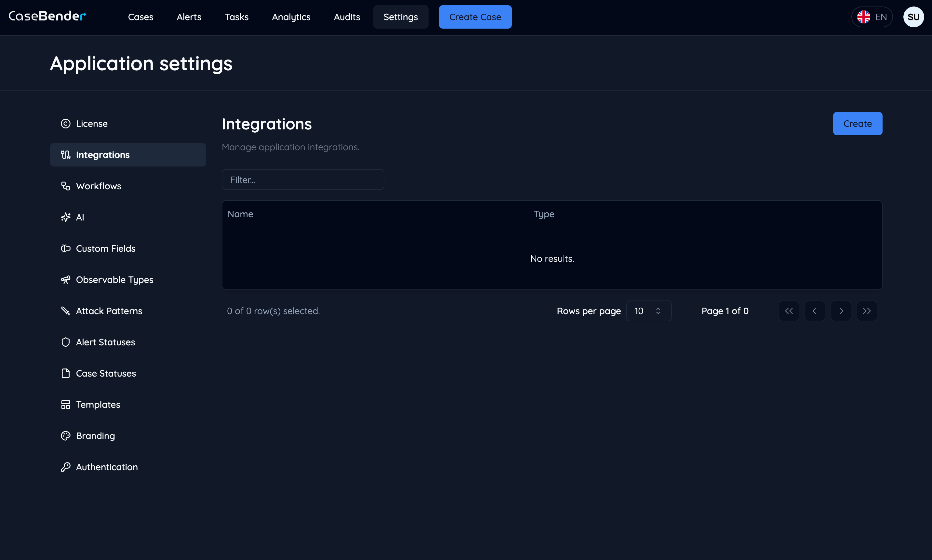932x560 pixels.
Task: Click the Create button for integrations
Action: tap(857, 123)
